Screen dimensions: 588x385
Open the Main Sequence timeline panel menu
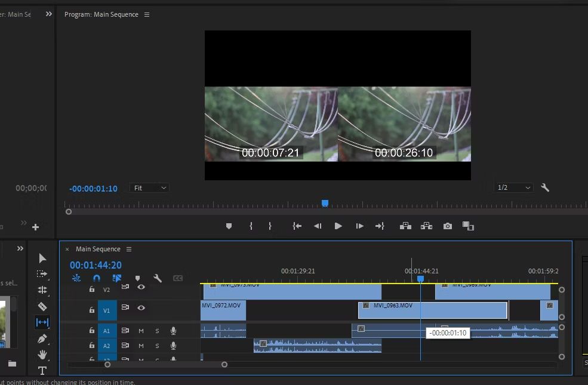tap(129, 249)
